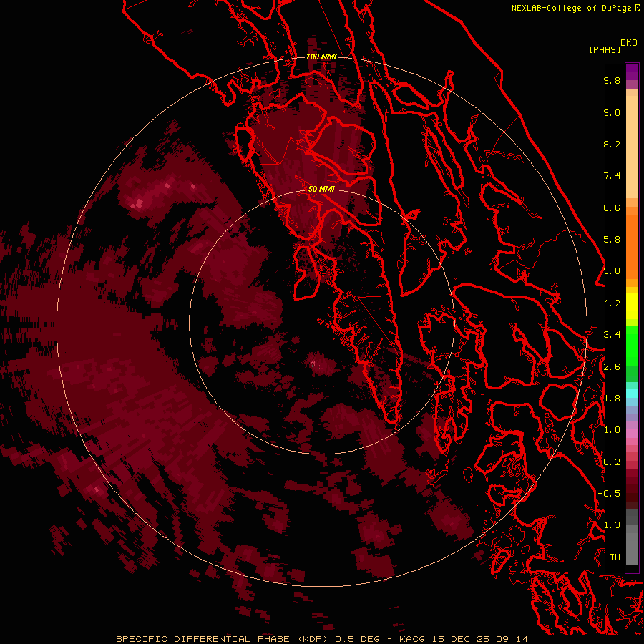The image size is (644, 644).
Task: Click the 50 NMI range ring label
Action: point(321,189)
